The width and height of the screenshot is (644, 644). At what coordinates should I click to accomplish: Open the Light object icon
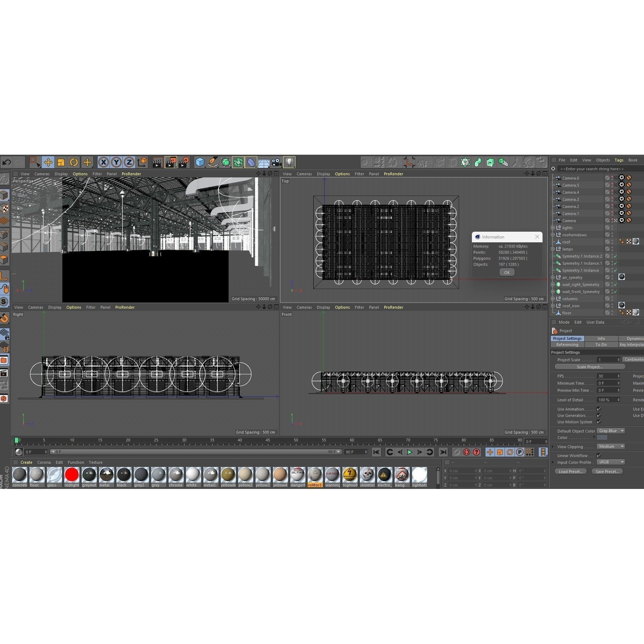click(290, 163)
